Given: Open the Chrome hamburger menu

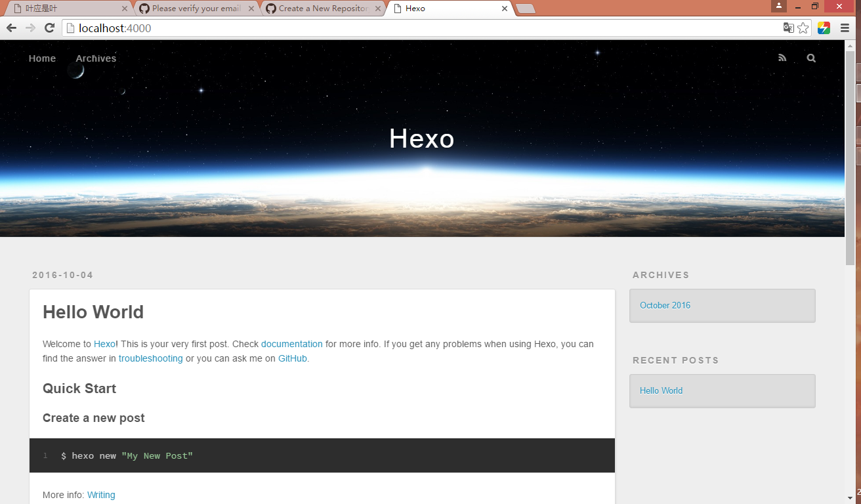Looking at the screenshot, I should click(x=845, y=28).
